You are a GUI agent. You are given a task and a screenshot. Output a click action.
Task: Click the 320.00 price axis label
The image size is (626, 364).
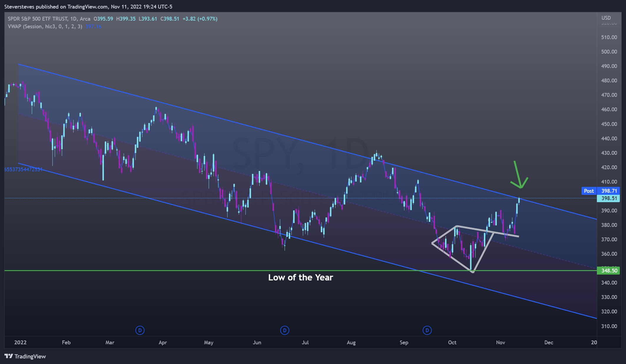click(x=609, y=312)
